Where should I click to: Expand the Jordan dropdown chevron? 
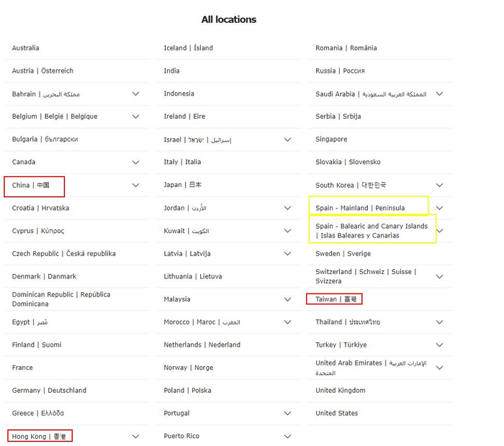coord(287,208)
